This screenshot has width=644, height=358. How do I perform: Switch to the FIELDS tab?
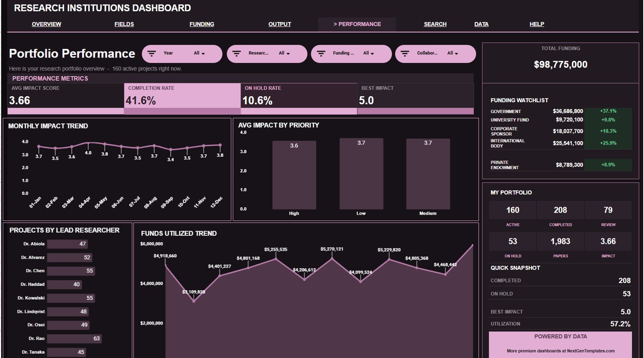pyautogui.click(x=124, y=24)
